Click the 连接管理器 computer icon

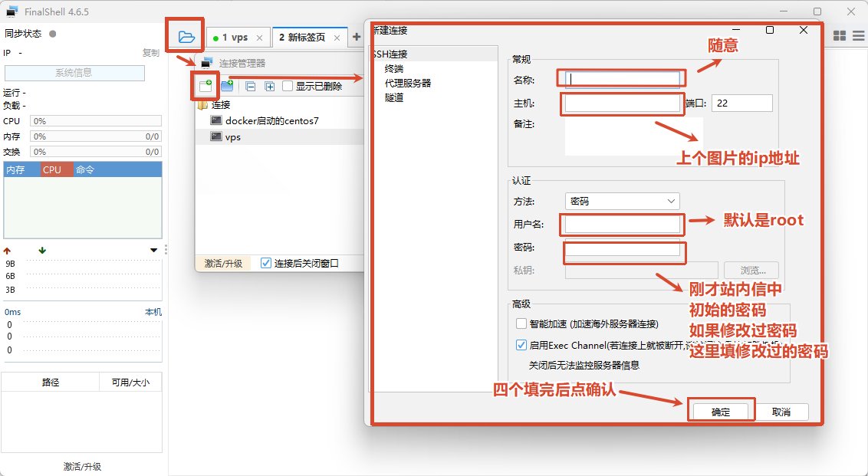pos(207,63)
